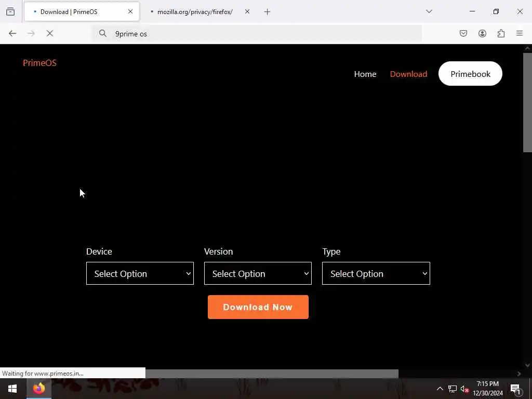Click the address bar with 9prime os
Image resolution: width=532 pixels, height=399 pixels.
[x=257, y=34]
